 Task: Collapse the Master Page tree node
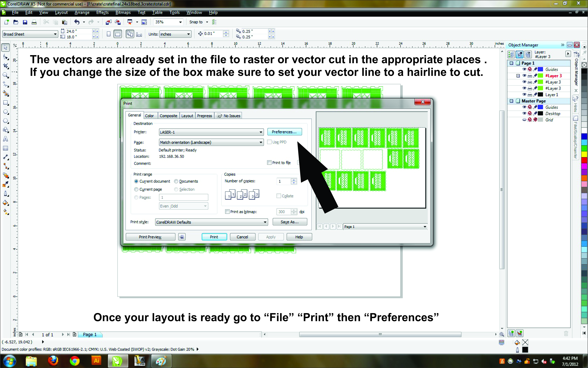click(511, 101)
